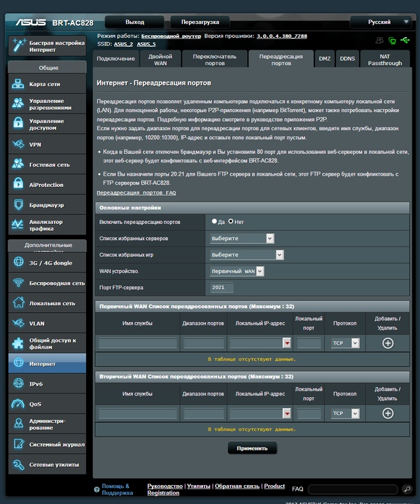The width and height of the screenshot is (420, 504).
Task: Open Анализатор трафика chart icon
Action: tap(17, 225)
